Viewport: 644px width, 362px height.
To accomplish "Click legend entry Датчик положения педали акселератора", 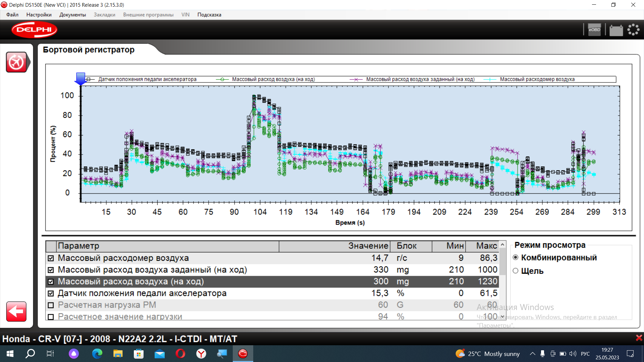I will point(147,79).
